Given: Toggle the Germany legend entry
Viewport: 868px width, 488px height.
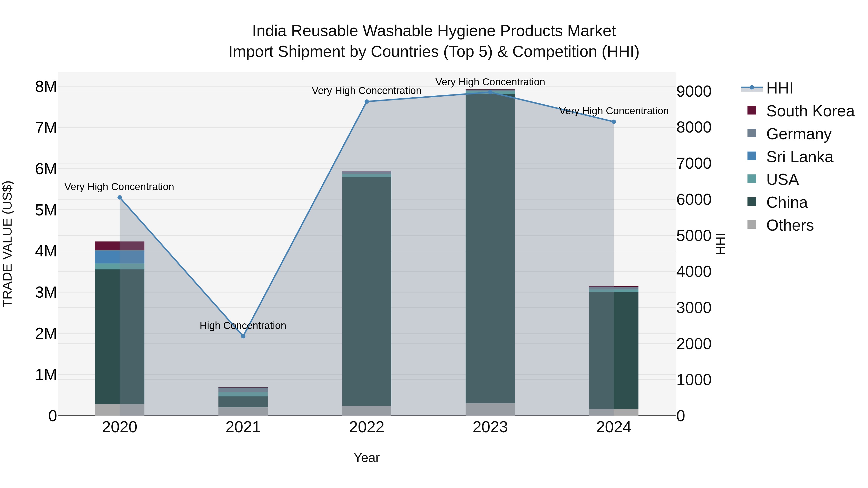Looking at the screenshot, I should [x=789, y=134].
